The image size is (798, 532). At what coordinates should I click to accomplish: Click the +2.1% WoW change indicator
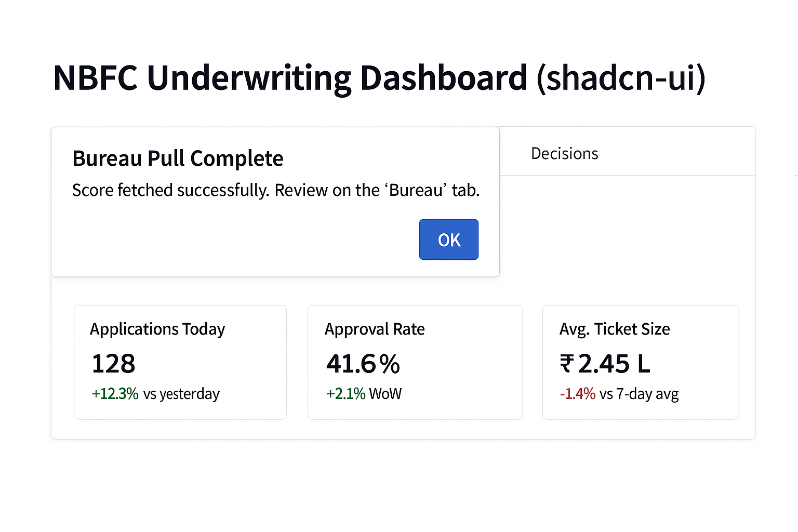364,394
